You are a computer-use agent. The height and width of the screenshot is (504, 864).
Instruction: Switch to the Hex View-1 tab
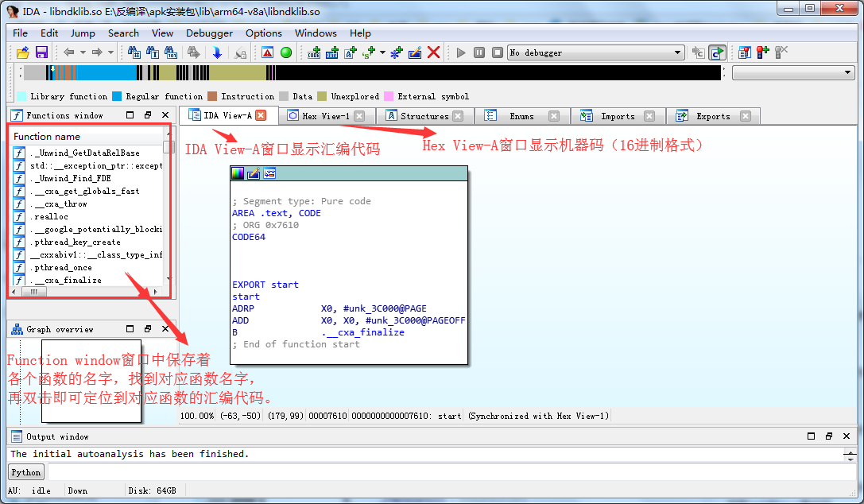[326, 116]
